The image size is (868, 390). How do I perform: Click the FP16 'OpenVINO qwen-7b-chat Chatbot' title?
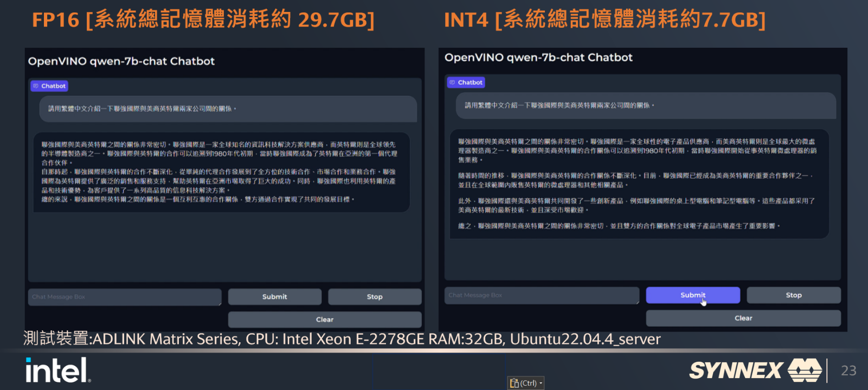(x=121, y=61)
